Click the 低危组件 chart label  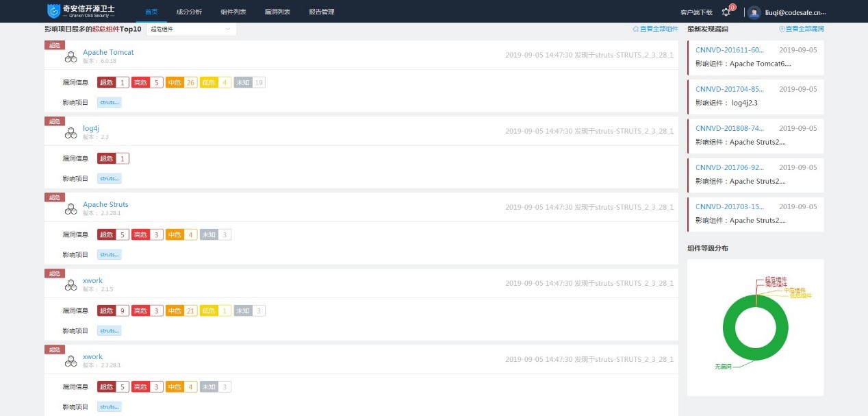(x=800, y=295)
